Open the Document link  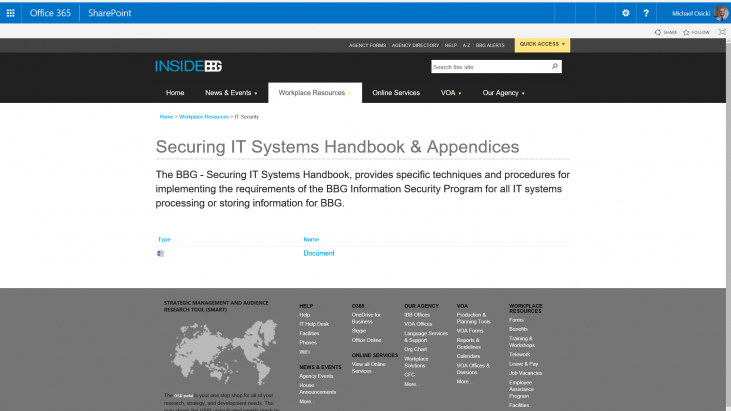click(319, 254)
